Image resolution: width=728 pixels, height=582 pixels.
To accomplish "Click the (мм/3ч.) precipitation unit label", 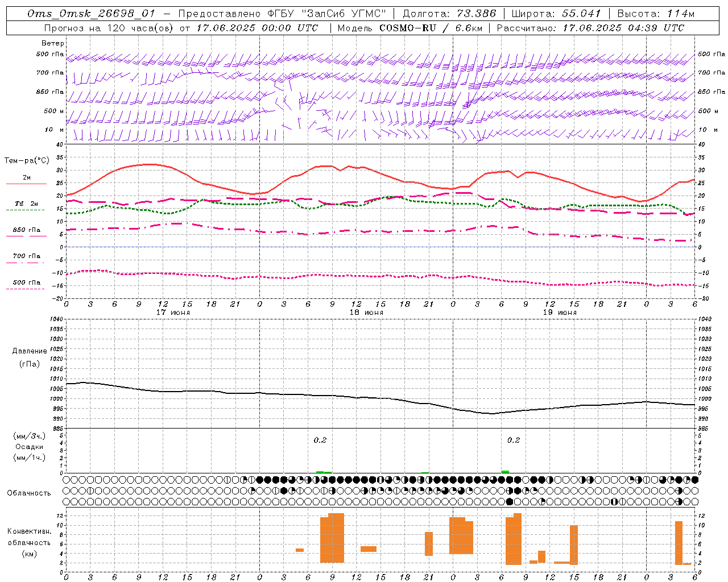I will [30, 436].
